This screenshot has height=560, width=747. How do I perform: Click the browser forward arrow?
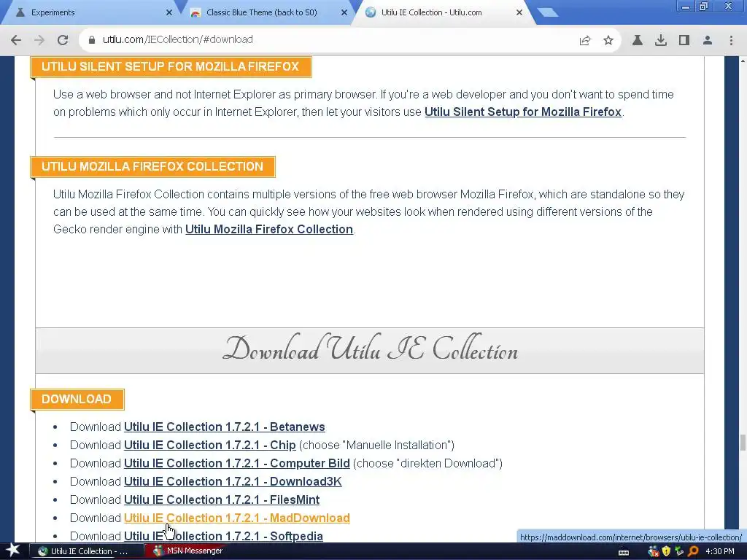(x=39, y=40)
